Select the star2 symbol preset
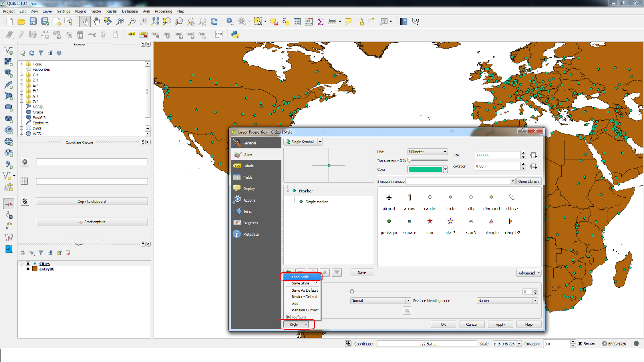644x362 pixels. click(x=450, y=221)
